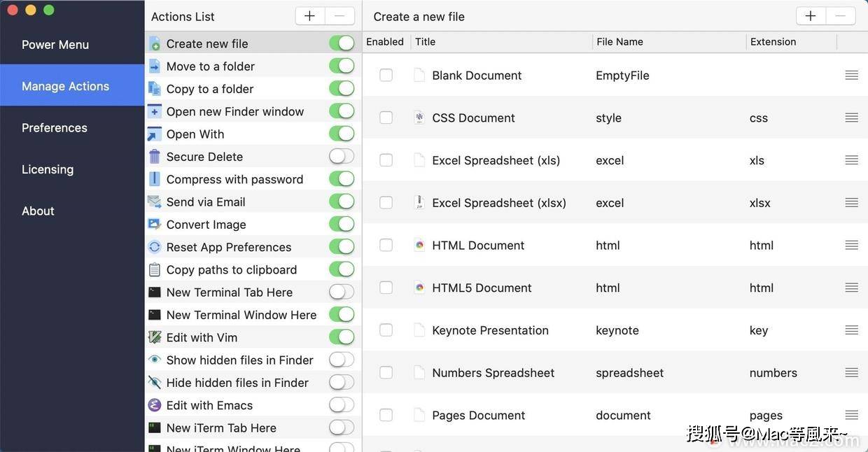Image resolution: width=868 pixels, height=452 pixels.
Task: Click the New Terminal Window Here icon
Action: pos(155,315)
